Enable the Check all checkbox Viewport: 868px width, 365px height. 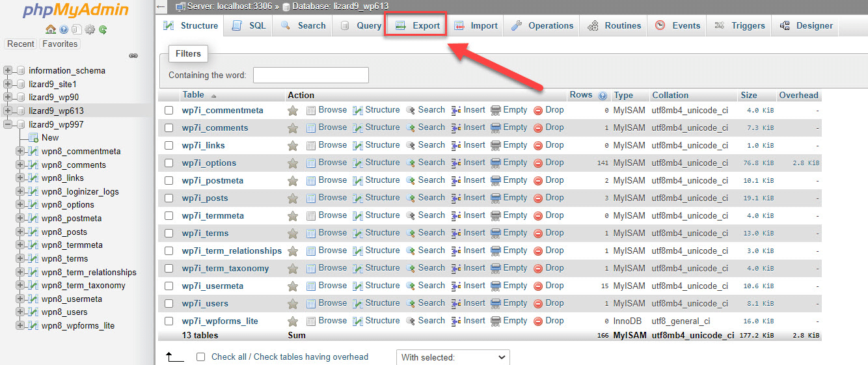(201, 357)
